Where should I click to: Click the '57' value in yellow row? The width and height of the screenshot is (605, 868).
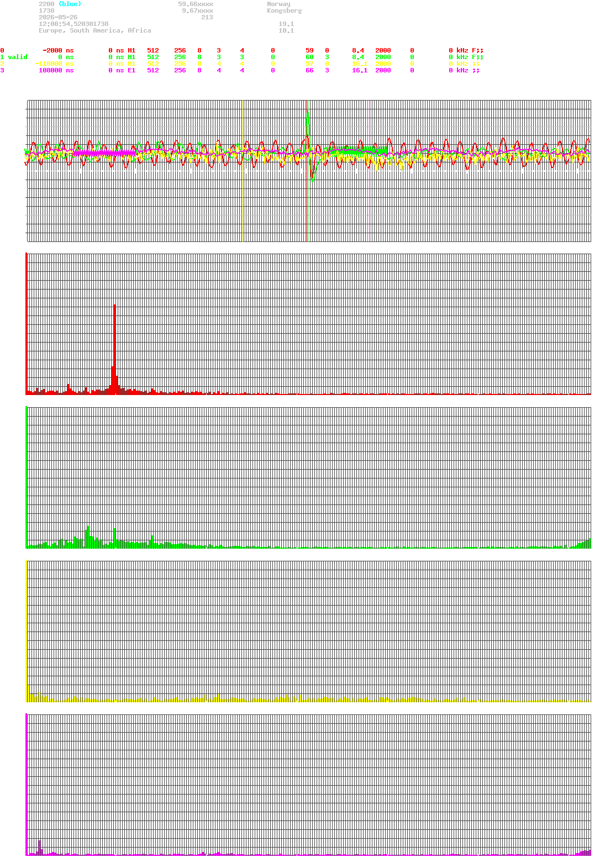309,64
